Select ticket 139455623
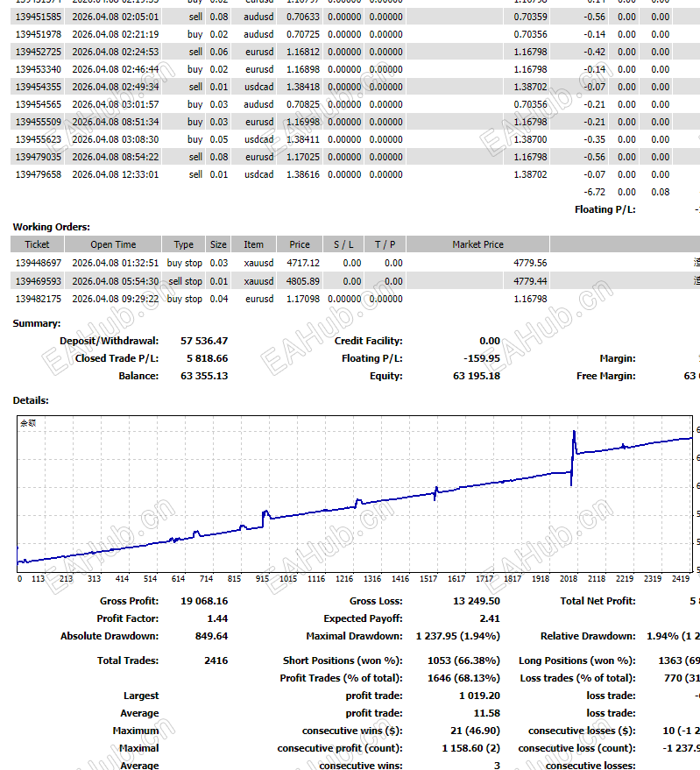 coord(39,139)
